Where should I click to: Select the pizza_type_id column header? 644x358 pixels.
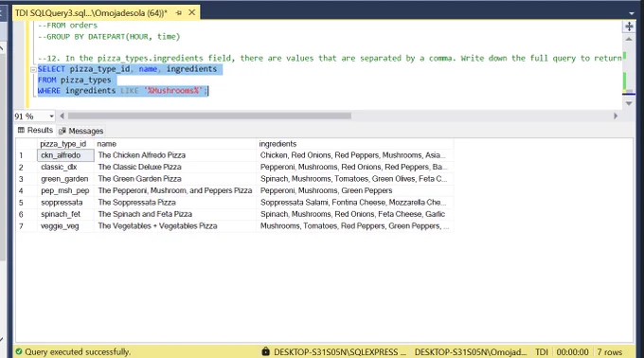pyautogui.click(x=65, y=144)
